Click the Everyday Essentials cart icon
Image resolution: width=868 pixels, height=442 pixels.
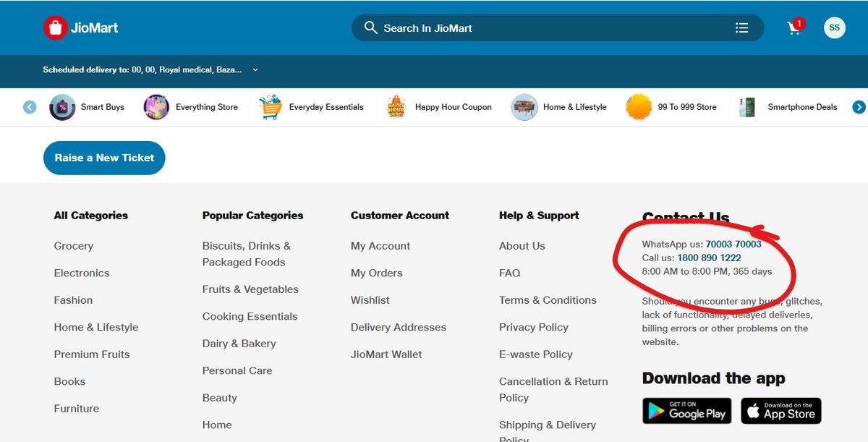click(270, 107)
